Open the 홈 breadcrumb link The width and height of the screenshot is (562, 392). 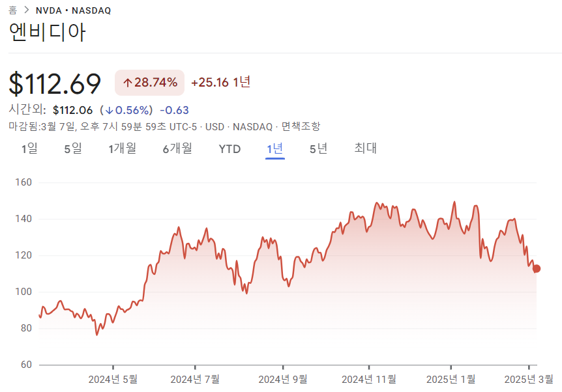point(13,10)
